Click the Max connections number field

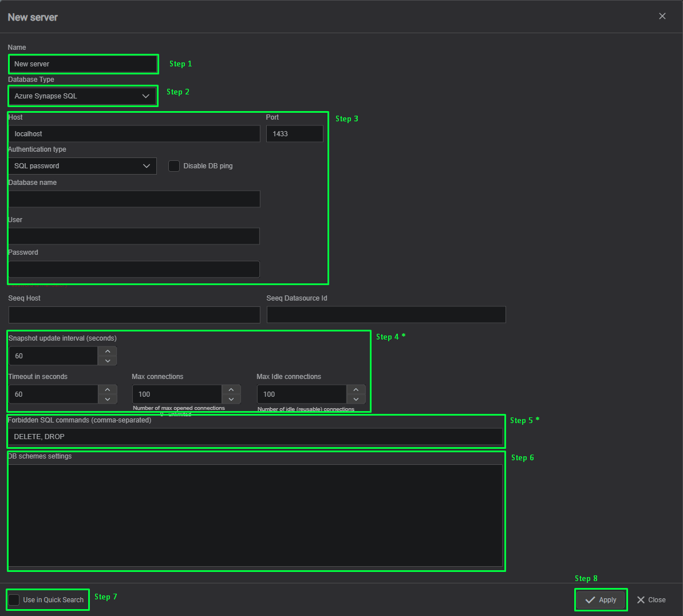click(177, 394)
